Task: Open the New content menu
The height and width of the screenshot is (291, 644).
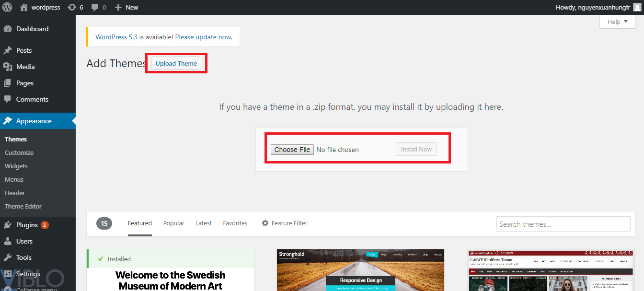Action: click(126, 7)
